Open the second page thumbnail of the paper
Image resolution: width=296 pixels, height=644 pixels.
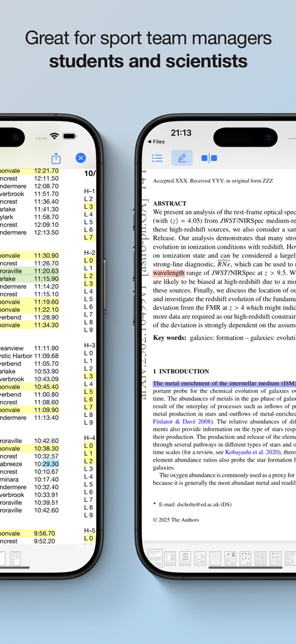pyautogui.click(x=170, y=558)
